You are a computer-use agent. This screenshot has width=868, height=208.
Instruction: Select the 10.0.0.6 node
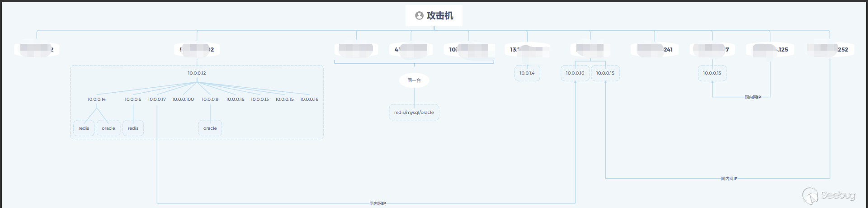point(133,99)
